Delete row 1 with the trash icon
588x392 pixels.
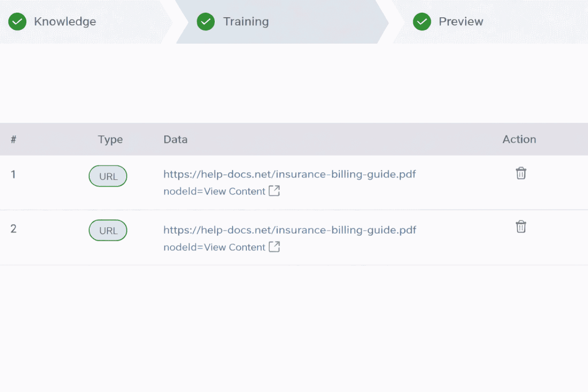(x=521, y=173)
